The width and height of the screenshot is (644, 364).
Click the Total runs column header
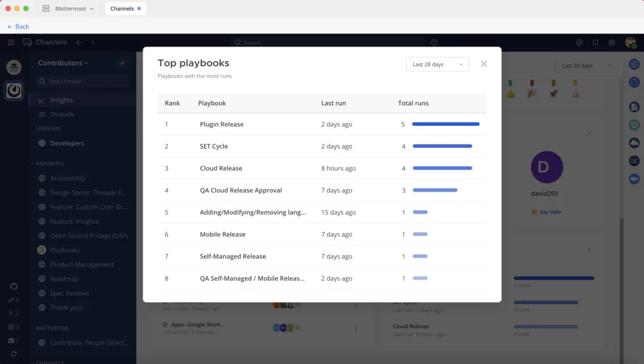[x=413, y=103]
